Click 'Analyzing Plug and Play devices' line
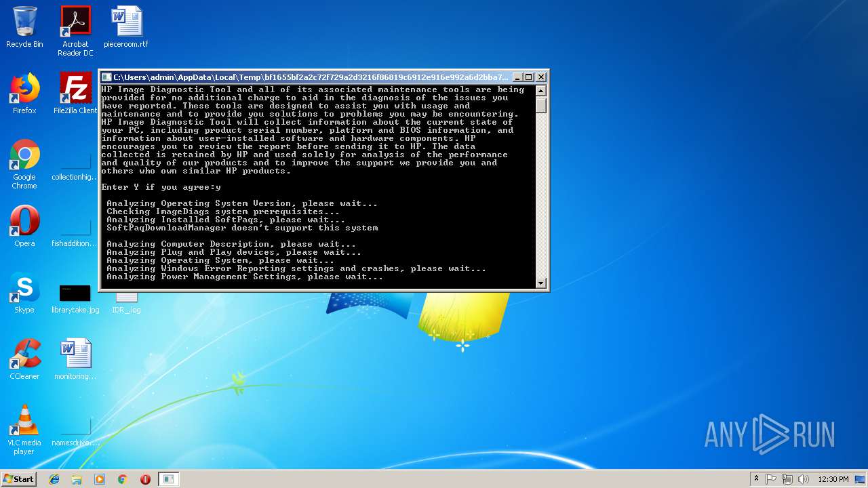This screenshot has height=488, width=868. 234,252
